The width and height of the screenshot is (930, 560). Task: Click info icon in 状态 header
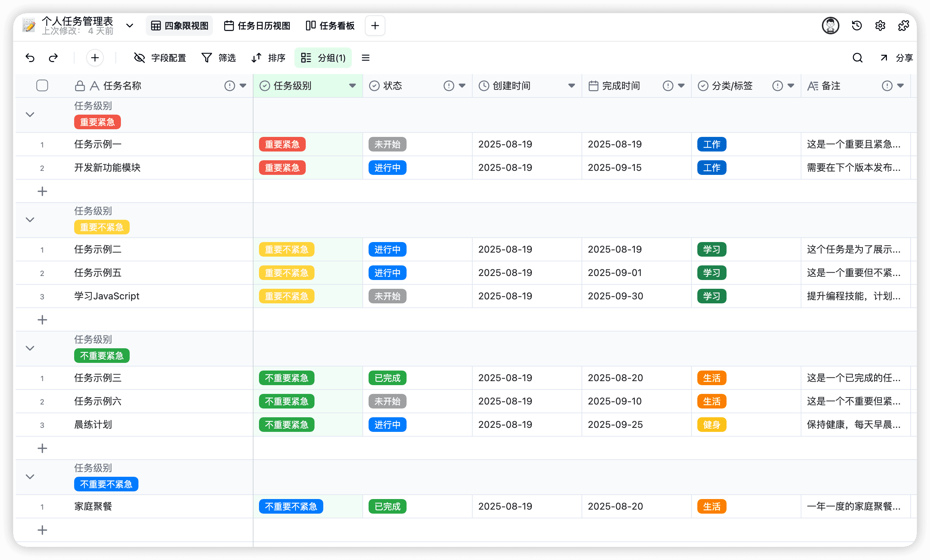point(449,86)
